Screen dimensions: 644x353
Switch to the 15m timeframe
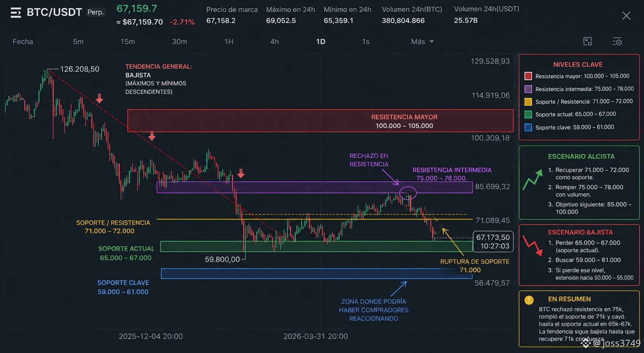point(128,41)
